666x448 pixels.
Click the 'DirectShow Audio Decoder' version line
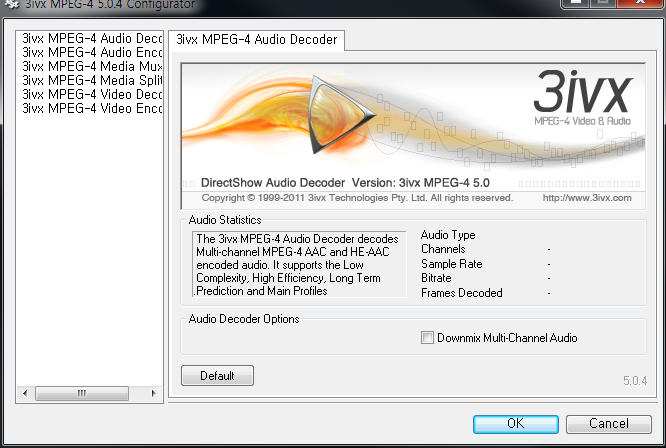click(x=345, y=183)
